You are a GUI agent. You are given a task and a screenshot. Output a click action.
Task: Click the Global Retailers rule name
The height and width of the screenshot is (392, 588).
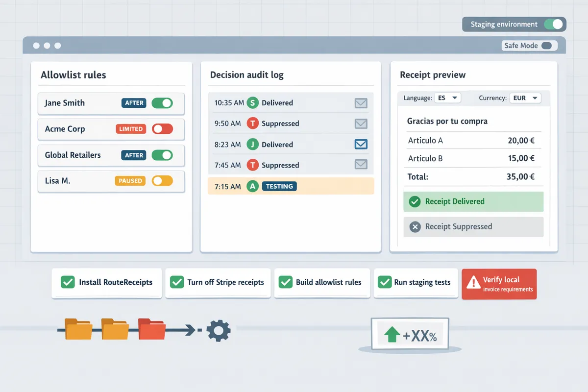point(73,155)
